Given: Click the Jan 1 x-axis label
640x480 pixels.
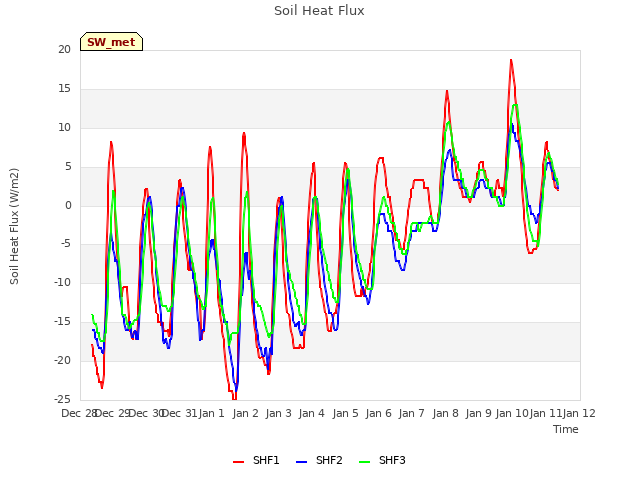Looking at the screenshot, I should pos(211,413).
